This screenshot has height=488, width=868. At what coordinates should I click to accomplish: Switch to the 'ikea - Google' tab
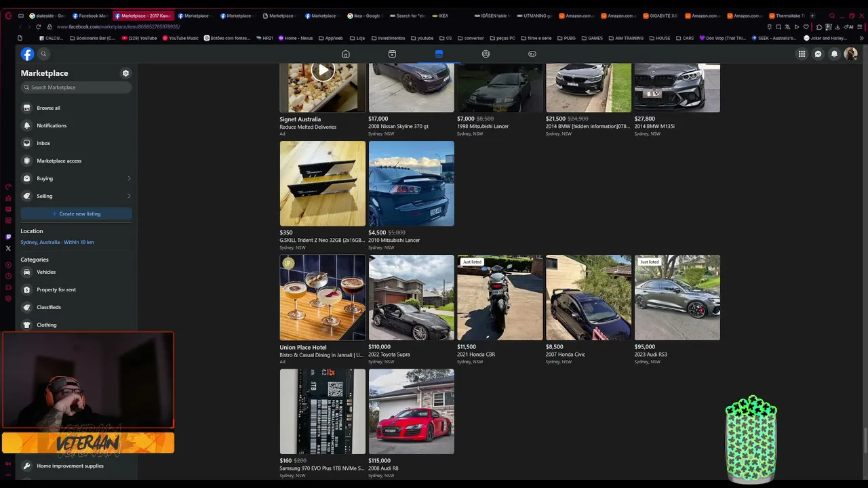pyautogui.click(x=365, y=16)
